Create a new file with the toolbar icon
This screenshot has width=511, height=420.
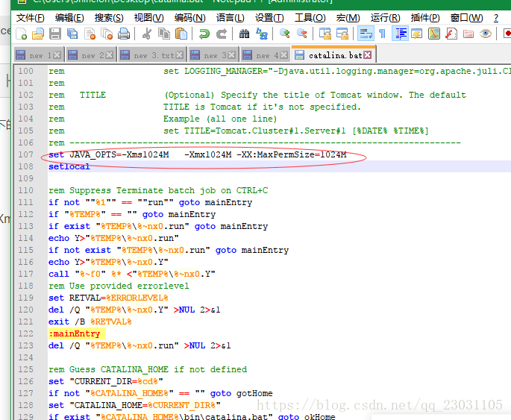point(22,34)
